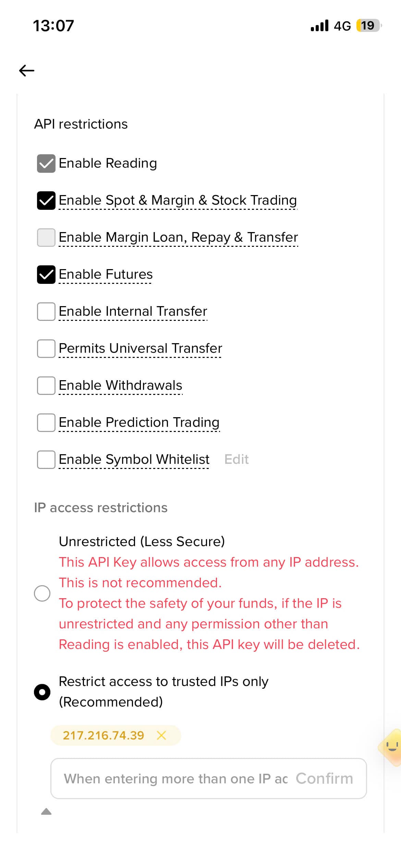Select the Unrestricted (Less Secure) radio option
The width and height of the screenshot is (401, 868).
pos(42,593)
